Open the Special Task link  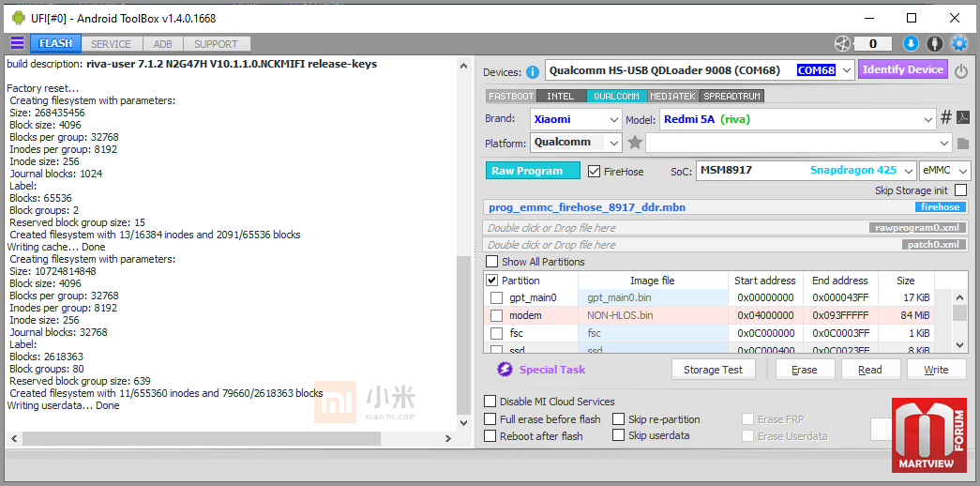552,370
